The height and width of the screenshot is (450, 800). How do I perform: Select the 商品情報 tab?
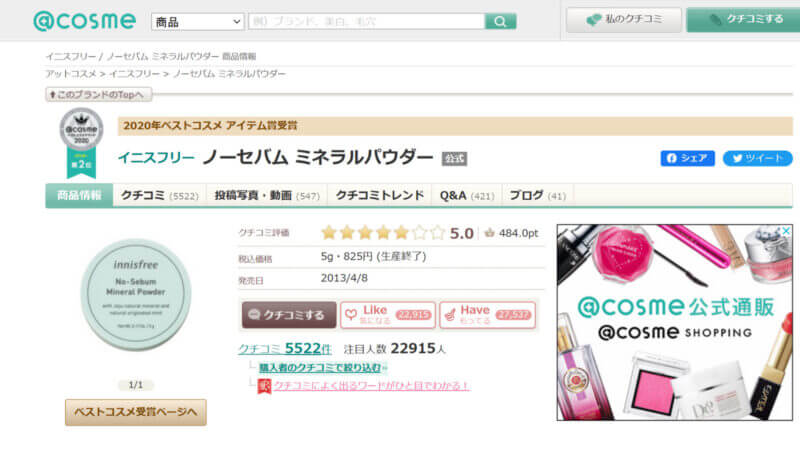click(x=79, y=195)
